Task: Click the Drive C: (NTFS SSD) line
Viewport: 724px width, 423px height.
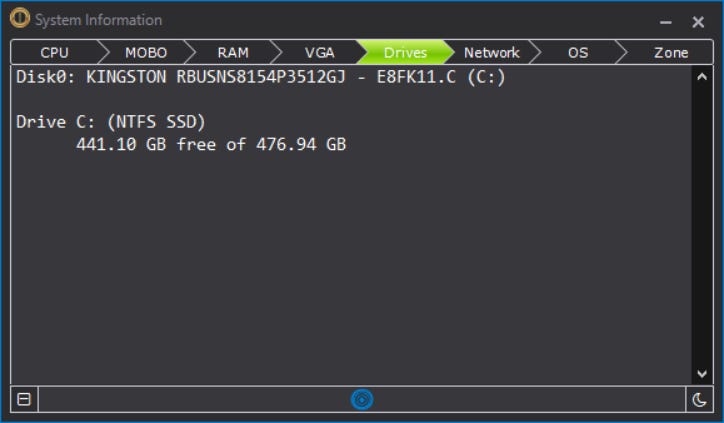Action: (111, 122)
